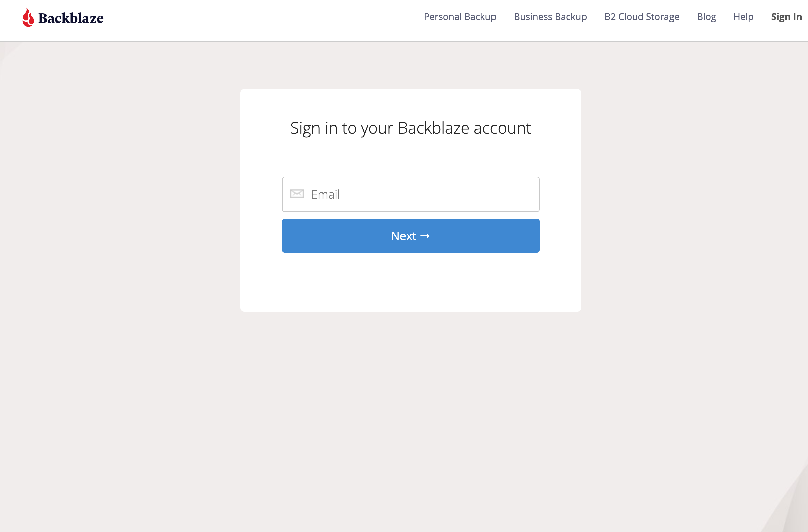Screen dimensions: 808x532
Task: Click the arrow icon on the Next button
Action: click(x=425, y=236)
